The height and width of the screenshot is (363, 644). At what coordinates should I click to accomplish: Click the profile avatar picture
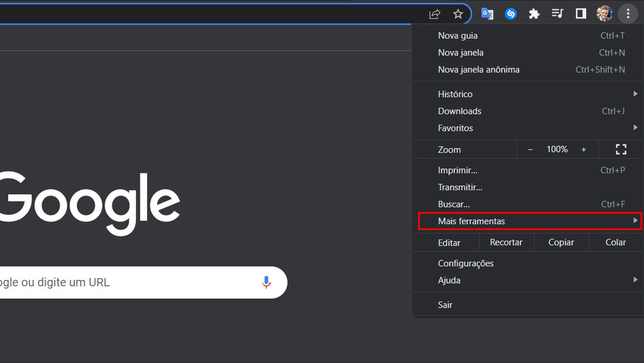tap(604, 13)
